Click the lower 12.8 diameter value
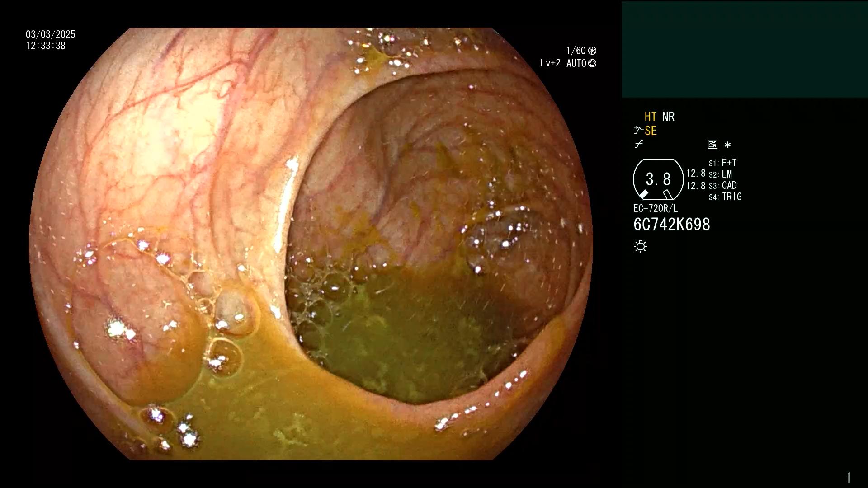 (x=696, y=186)
